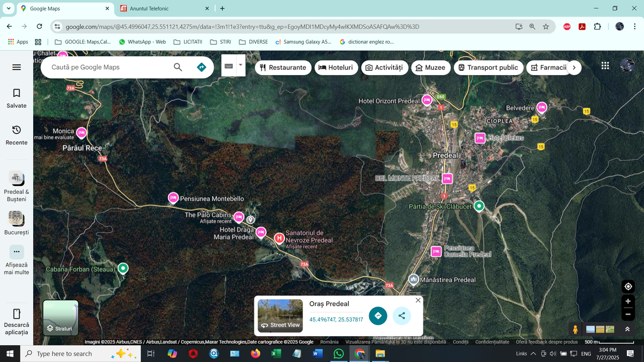644x362 pixels.
Task: Open the Predeal & Bușteni recent item
Action: pyautogui.click(x=17, y=187)
